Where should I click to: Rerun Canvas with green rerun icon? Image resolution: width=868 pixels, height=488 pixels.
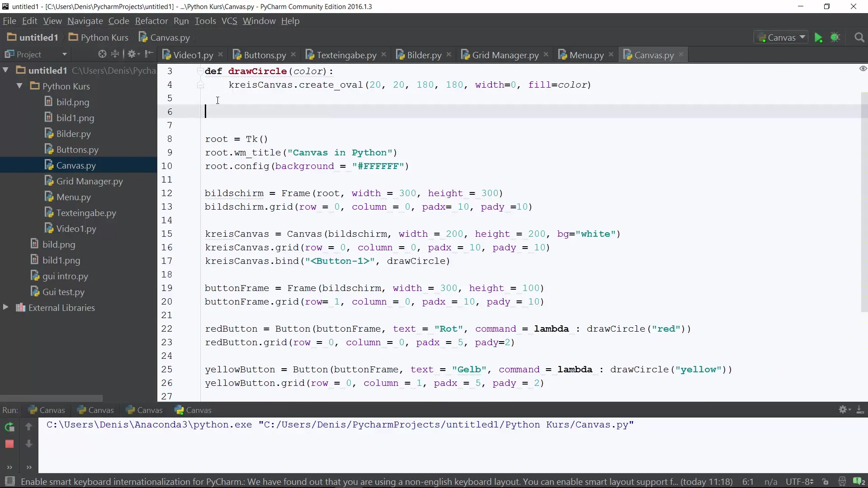(x=9, y=427)
